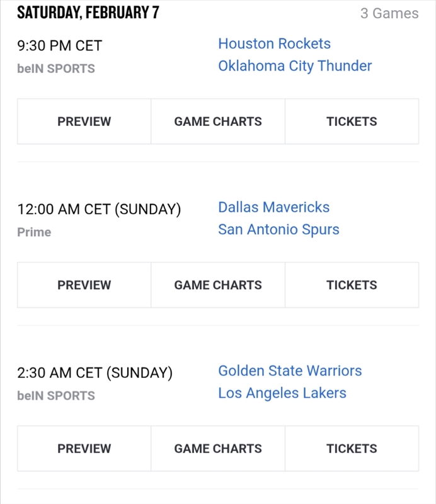This screenshot has height=504, width=436.
Task: Open Preview for Mavericks vs Spurs game
Action: [x=84, y=285]
